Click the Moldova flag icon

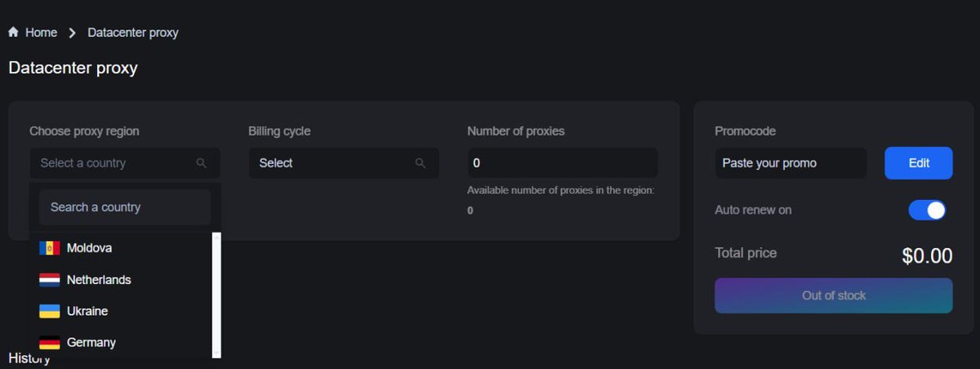[50, 248]
